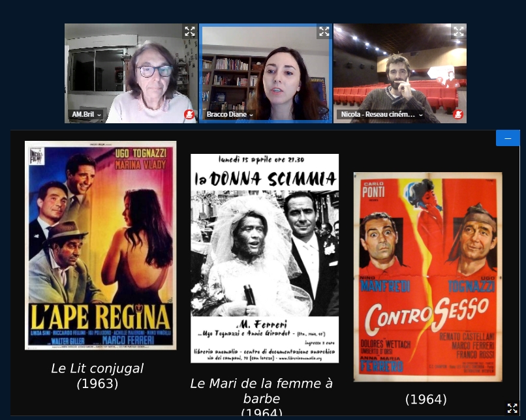Click the chevron icon beside Bracco Diane's name

point(251,115)
